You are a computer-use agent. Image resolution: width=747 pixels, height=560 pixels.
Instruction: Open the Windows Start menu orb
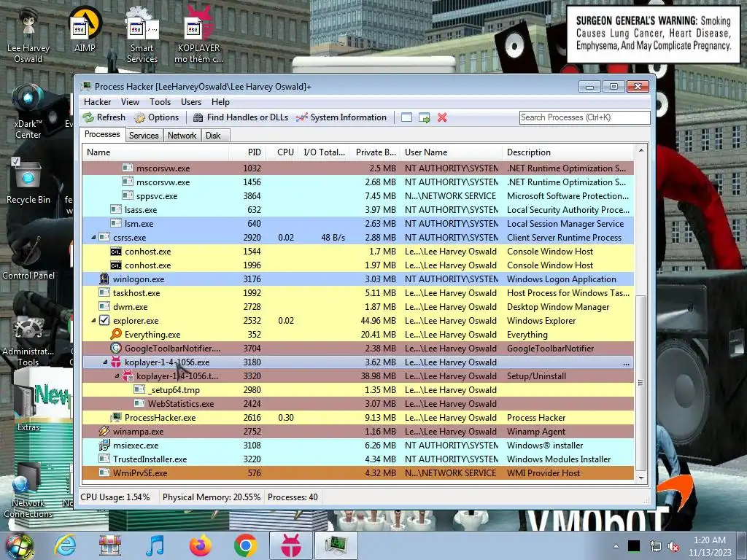point(20,546)
